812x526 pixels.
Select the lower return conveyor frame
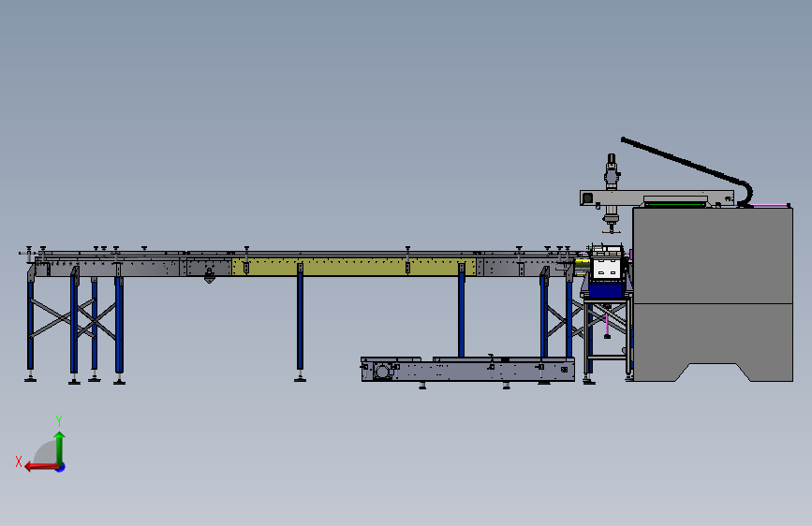(467, 369)
